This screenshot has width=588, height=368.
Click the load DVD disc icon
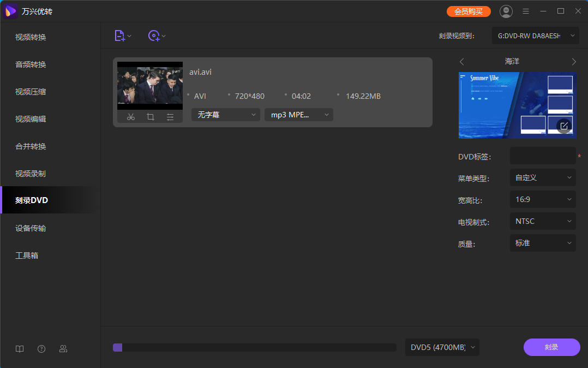pyautogui.click(x=154, y=36)
